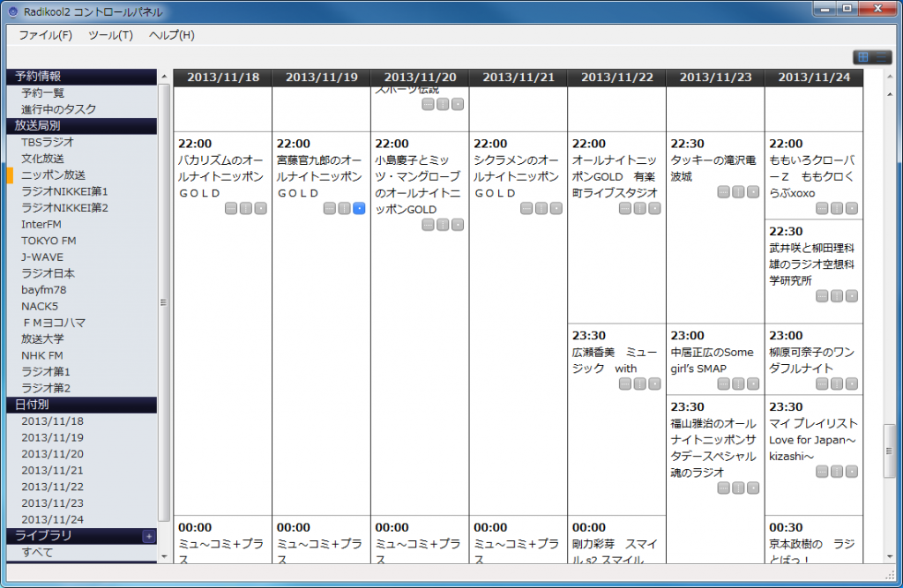The height and width of the screenshot is (588, 903).
Task: Select TBSラジオ station in sidebar
Action: 48,142
